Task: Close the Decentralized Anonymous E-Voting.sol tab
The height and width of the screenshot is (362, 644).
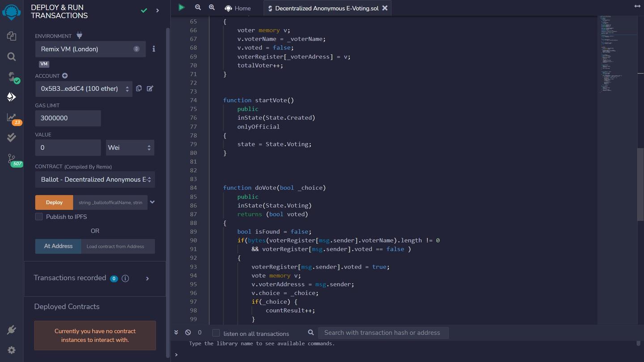Action: click(385, 8)
